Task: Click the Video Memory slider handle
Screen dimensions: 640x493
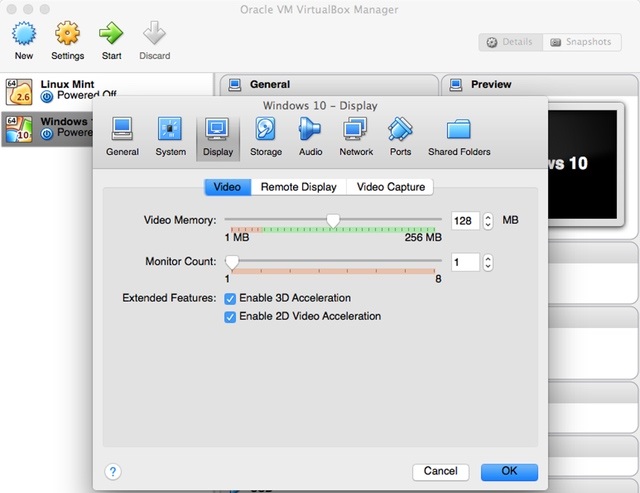Action: [333, 221]
